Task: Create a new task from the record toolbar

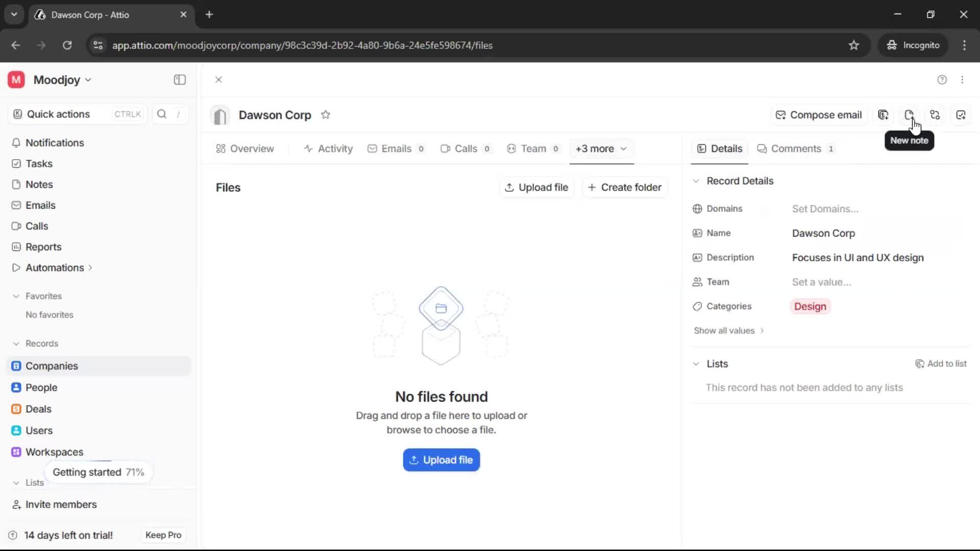Action: pos(961,115)
